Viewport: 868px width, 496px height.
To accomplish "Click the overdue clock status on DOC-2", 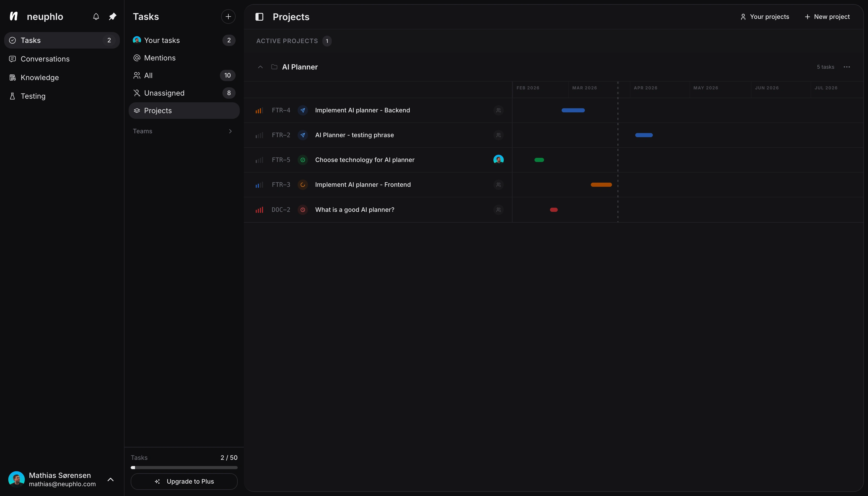I will coord(303,210).
